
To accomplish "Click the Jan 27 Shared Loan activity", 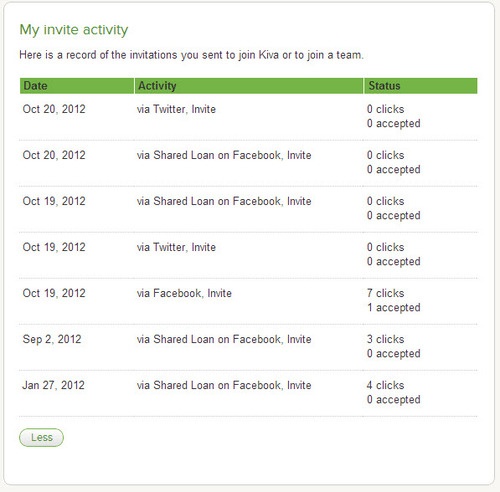I will [x=224, y=385].
